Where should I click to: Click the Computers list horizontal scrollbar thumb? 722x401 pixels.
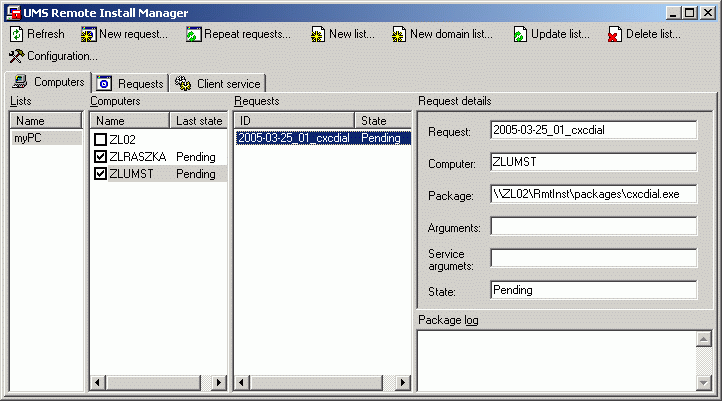pos(154,382)
